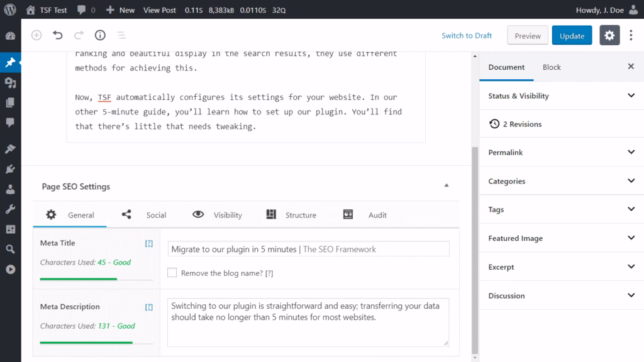Open Appearance from the sidebar paintbrush icon
Screen dimensions: 644x362
click(10, 149)
